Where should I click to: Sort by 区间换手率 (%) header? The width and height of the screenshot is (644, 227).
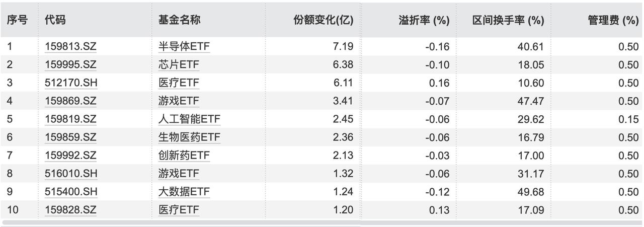pyautogui.click(x=508, y=20)
